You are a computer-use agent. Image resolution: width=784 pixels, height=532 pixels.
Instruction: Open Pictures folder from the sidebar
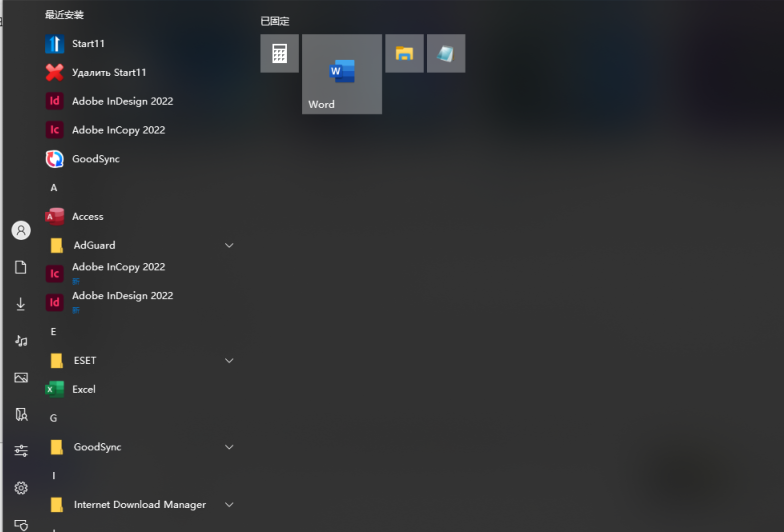coord(21,378)
